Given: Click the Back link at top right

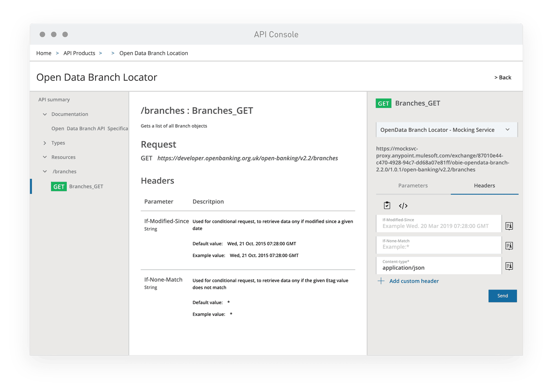Looking at the screenshot, I should (502, 77).
